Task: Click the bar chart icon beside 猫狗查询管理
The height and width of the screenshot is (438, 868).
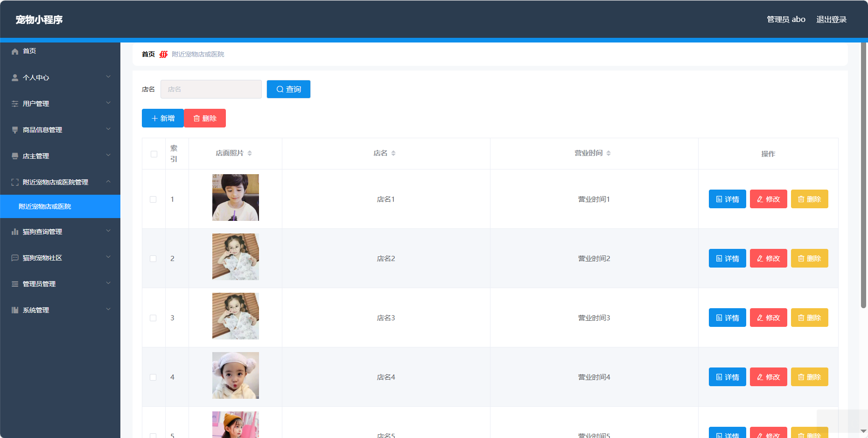Action: (15, 232)
